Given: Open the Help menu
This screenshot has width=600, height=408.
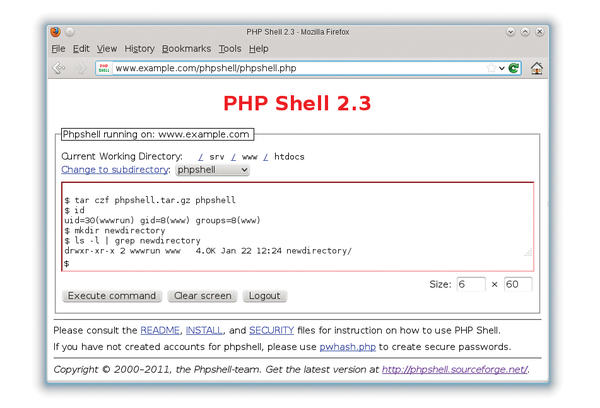Looking at the screenshot, I should (259, 49).
